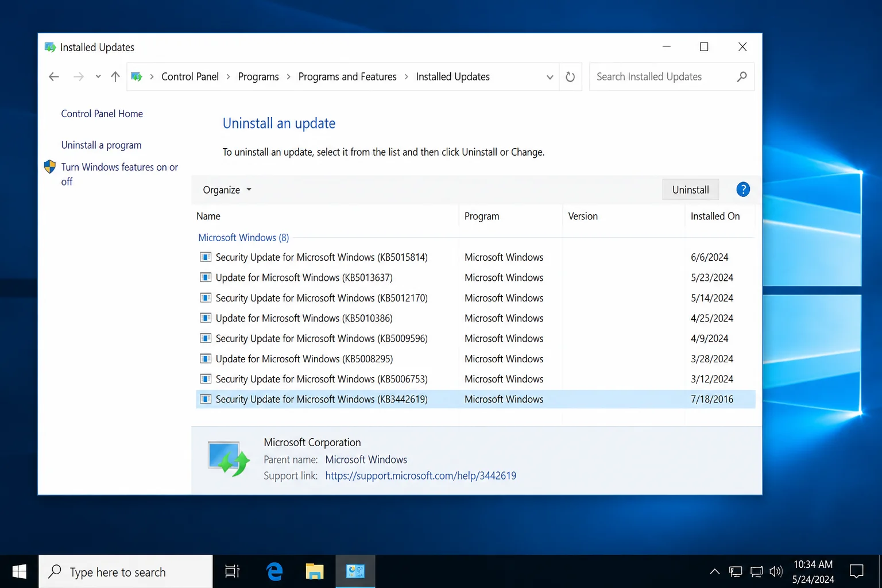Image resolution: width=882 pixels, height=588 pixels.
Task: Select Installed Updates breadcrumb
Action: coord(453,77)
